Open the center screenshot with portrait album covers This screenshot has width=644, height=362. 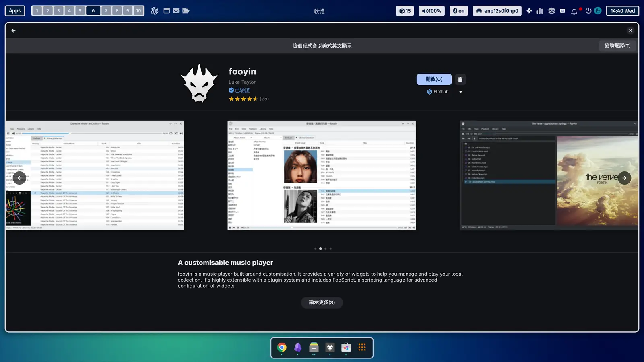pyautogui.click(x=322, y=175)
